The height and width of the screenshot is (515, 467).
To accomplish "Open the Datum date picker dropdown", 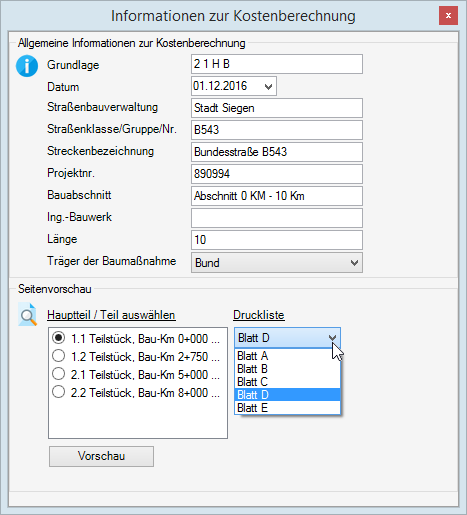I will (268, 87).
